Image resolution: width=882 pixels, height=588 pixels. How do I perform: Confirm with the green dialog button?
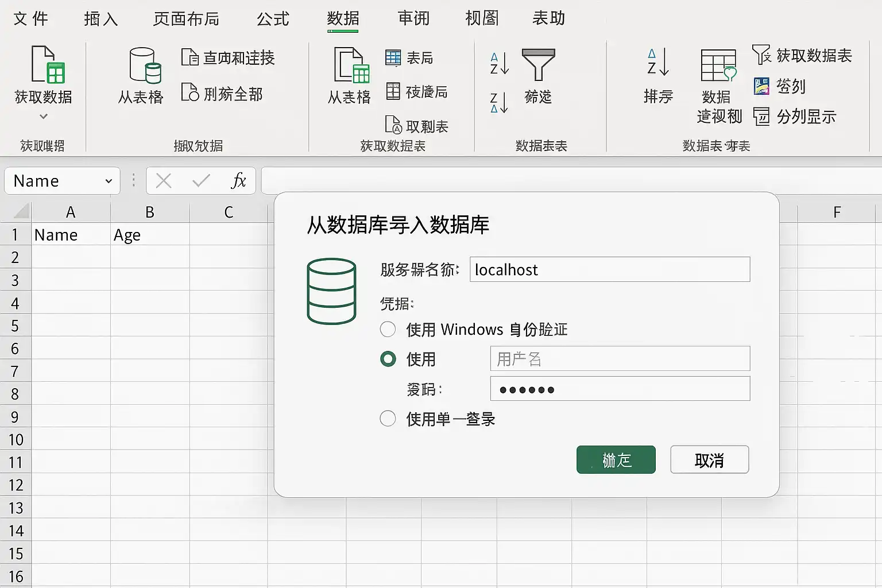point(616,459)
